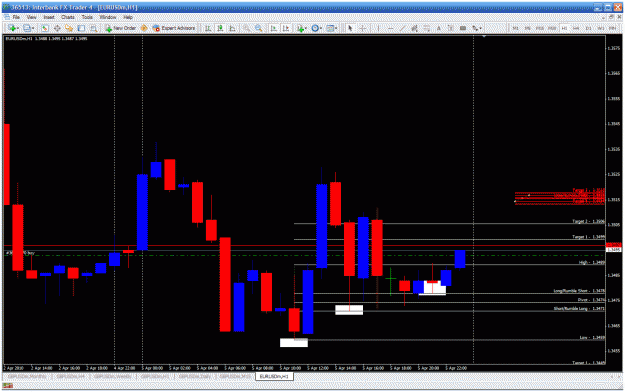Expand the Periods dropdown arrow

click(321, 28)
